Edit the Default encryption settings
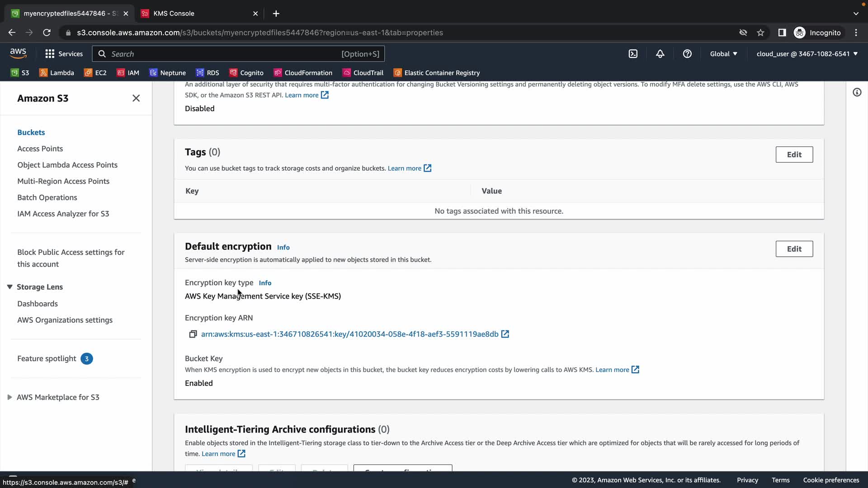Viewport: 868px width, 488px height. (794, 249)
